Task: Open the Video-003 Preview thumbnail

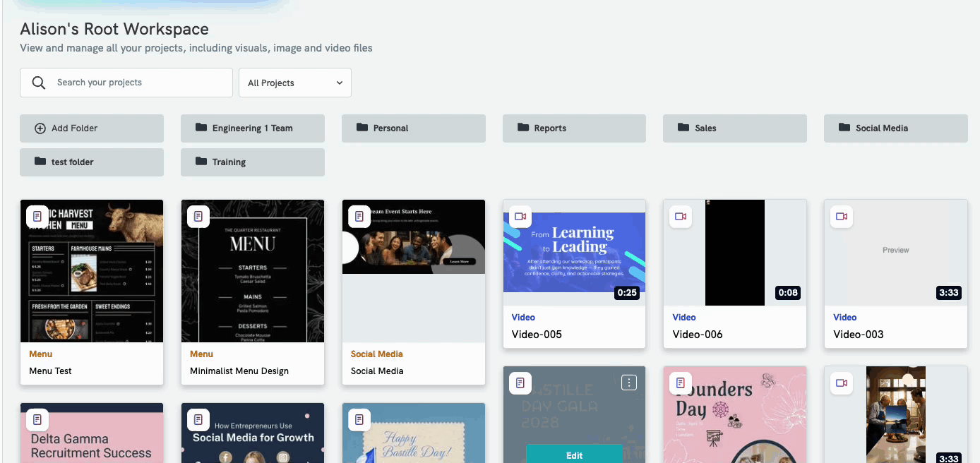Action: [896, 253]
